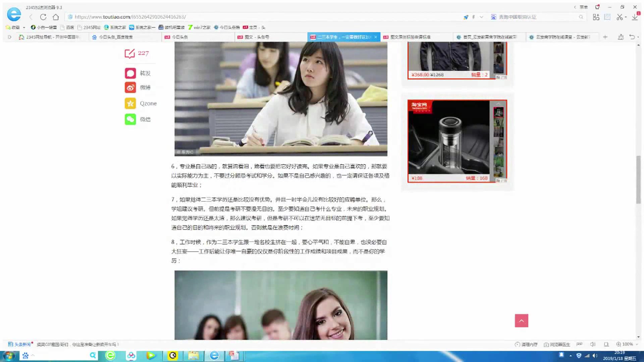Open the downloads icon with red badge

(x=635, y=16)
